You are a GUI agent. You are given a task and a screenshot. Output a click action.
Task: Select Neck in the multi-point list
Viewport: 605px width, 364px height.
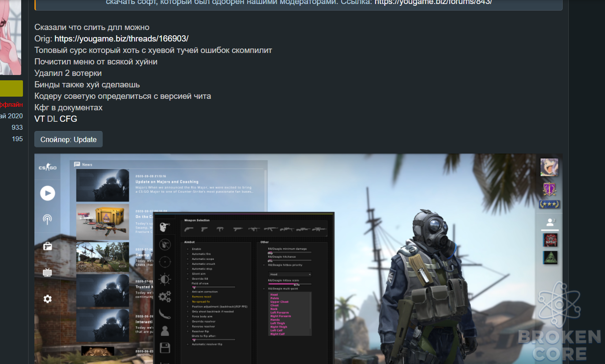coord(274,309)
